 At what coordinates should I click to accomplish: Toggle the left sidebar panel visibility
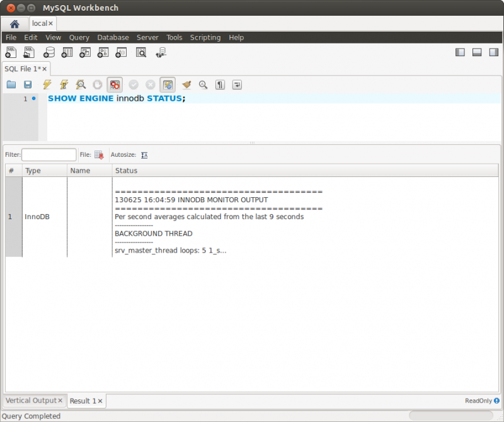coord(460,52)
